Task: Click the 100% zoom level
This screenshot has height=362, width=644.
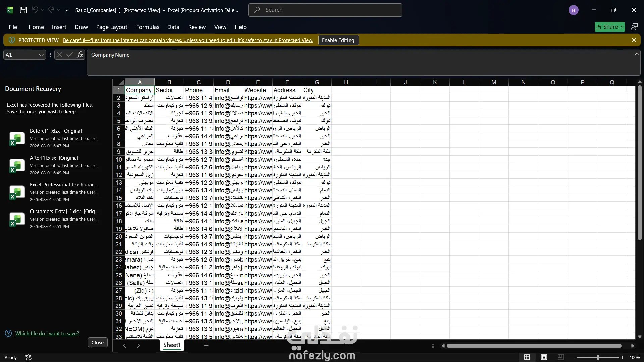Action: [635, 357]
